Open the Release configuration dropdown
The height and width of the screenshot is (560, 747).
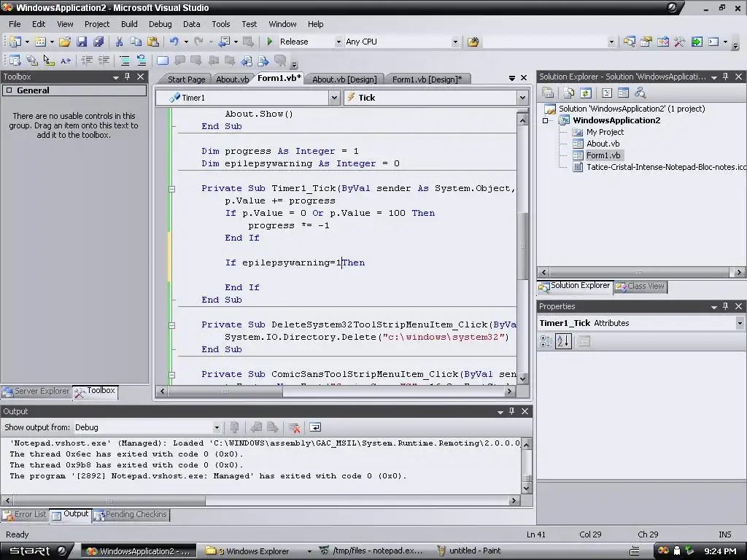click(338, 42)
